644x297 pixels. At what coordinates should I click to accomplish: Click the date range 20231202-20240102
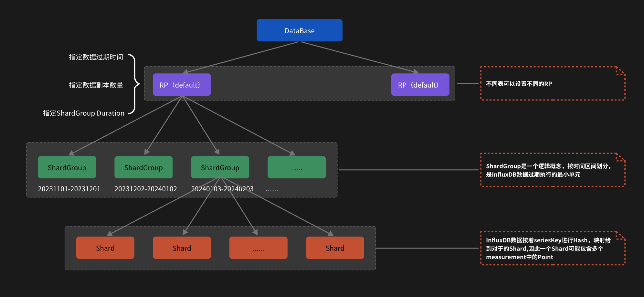(146, 189)
